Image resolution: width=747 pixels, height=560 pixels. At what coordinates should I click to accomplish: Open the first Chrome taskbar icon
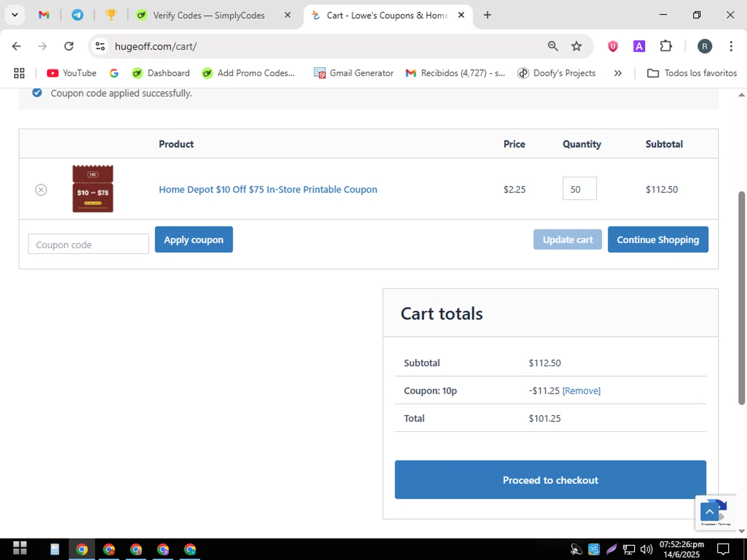point(82,549)
